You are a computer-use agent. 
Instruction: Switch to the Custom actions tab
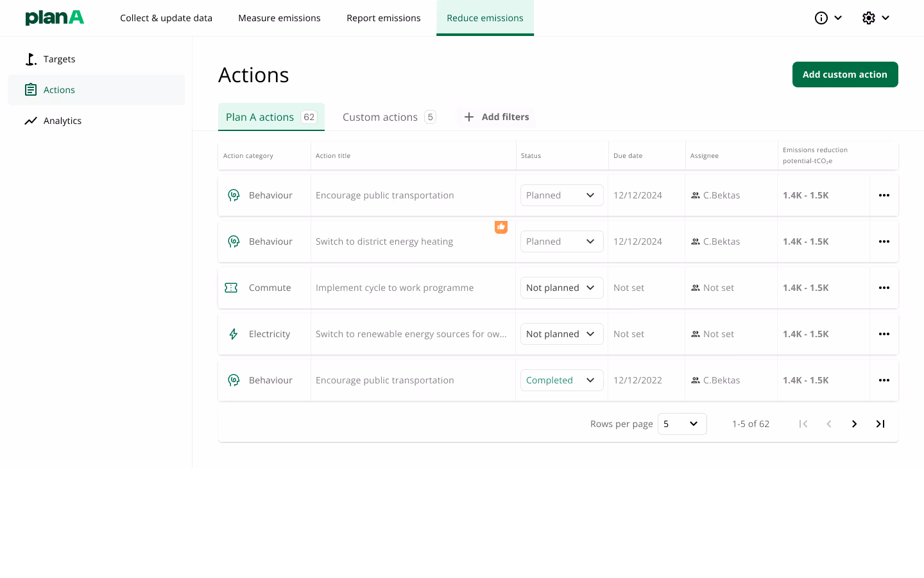click(x=380, y=116)
